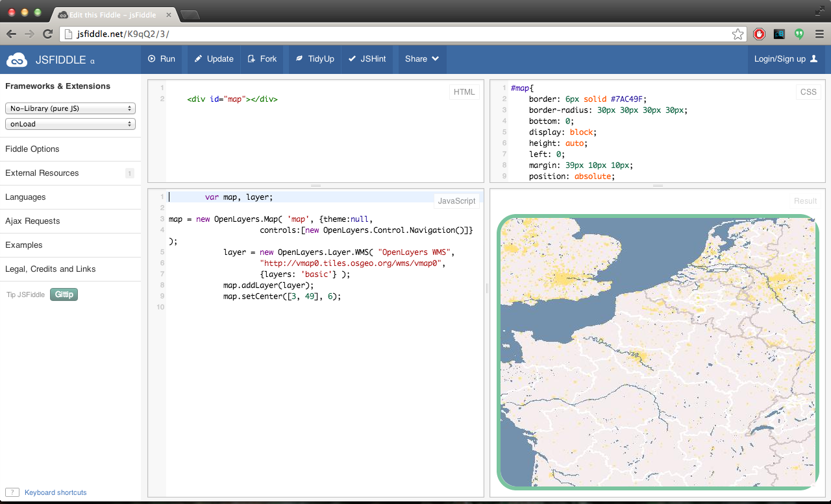Click TidyUp to format the code
This screenshot has width=831, height=504.
point(314,59)
